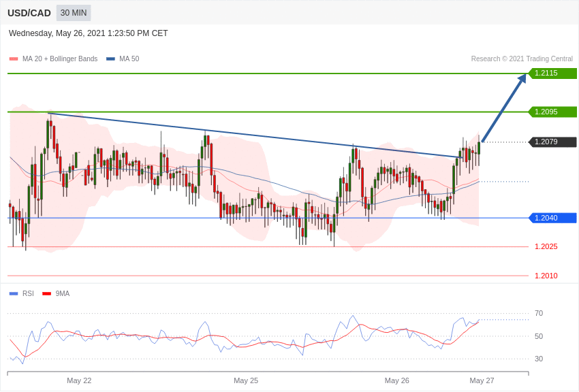Select the USD/CAD pair title
This screenshot has height=392, width=579.
(29, 14)
